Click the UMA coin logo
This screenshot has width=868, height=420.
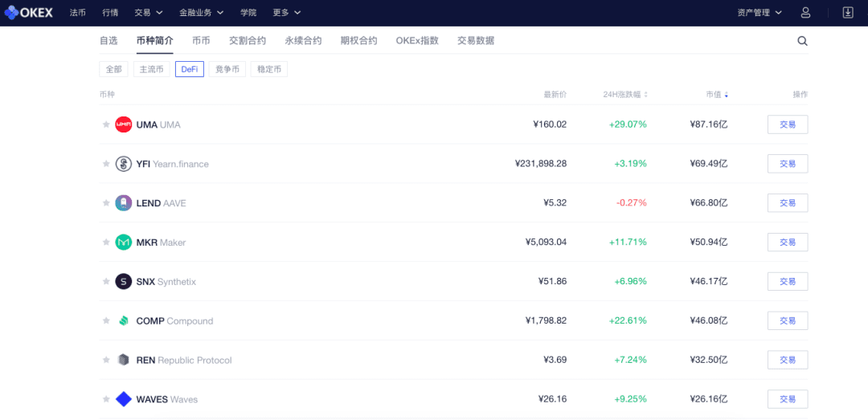(124, 124)
